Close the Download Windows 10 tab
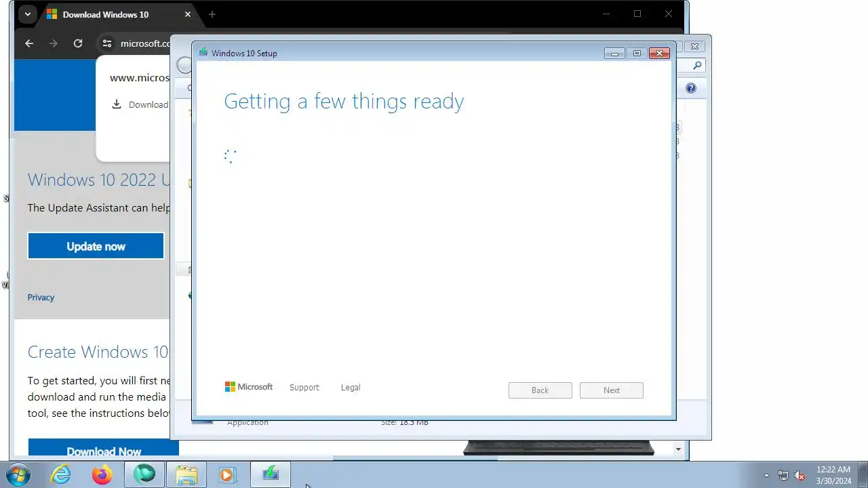Viewport: 868px width, 488px height. tap(188, 14)
